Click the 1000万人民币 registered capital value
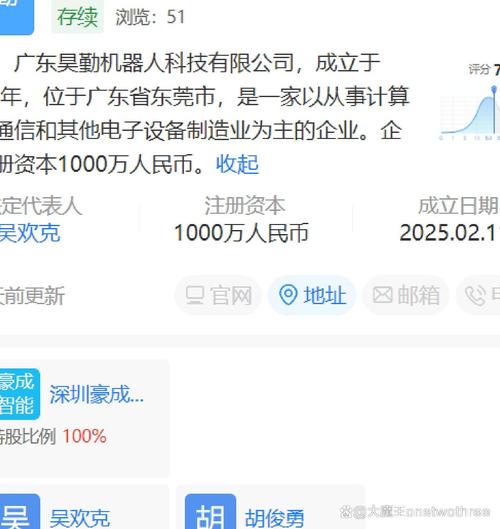This screenshot has width=500, height=529. [x=241, y=233]
